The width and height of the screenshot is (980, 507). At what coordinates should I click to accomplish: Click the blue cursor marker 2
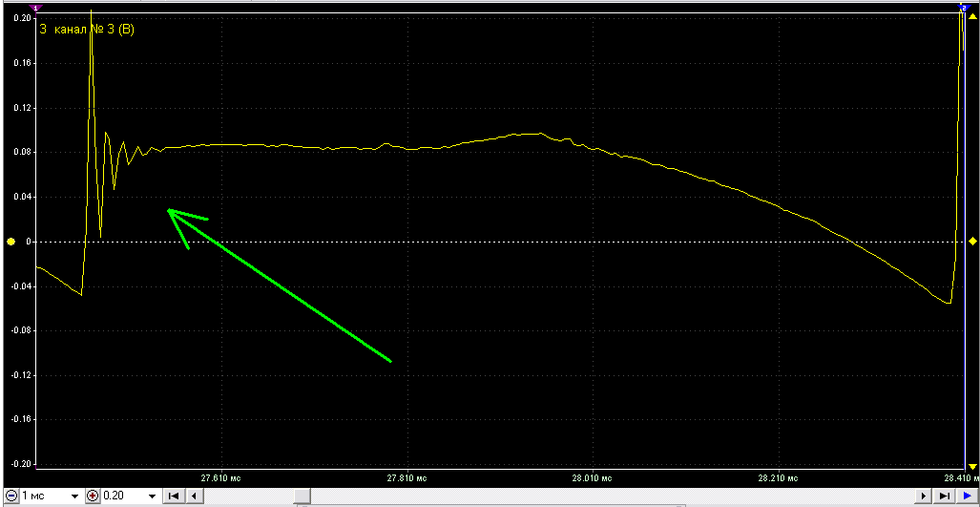963,9
